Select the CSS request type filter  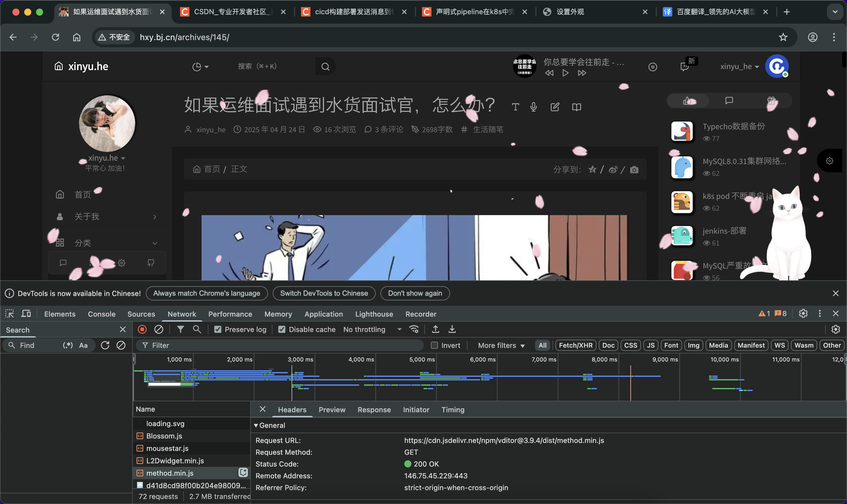click(x=631, y=346)
